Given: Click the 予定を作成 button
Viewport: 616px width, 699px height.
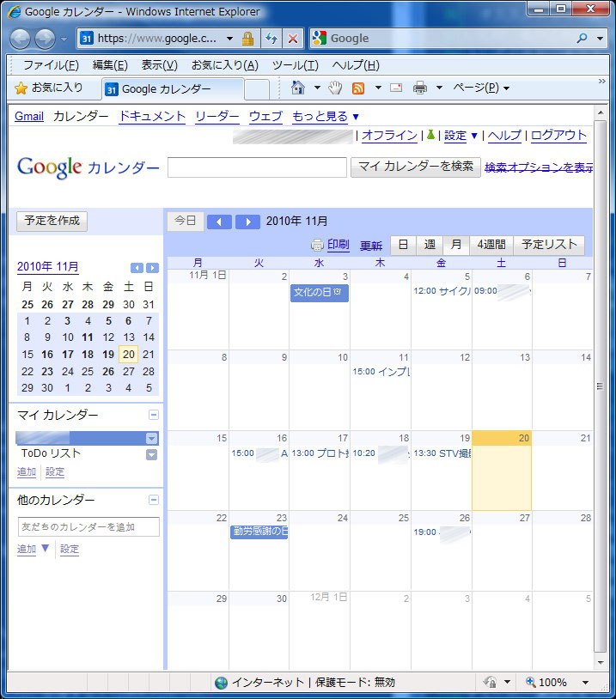Looking at the screenshot, I should click(52, 221).
